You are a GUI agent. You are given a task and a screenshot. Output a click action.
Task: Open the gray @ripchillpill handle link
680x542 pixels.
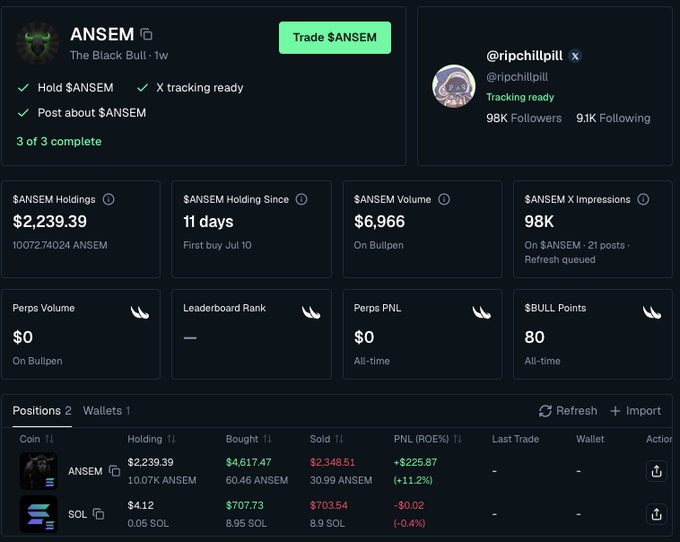pyautogui.click(x=517, y=77)
